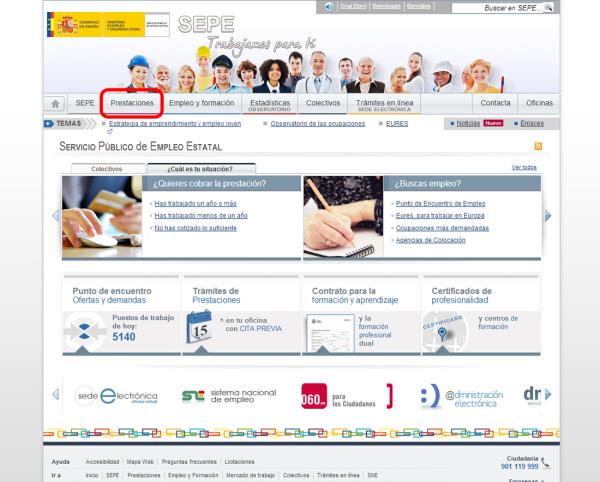Click the 060 para los Ciudadanos logo
The height and width of the screenshot is (482, 600).
[x=335, y=396]
